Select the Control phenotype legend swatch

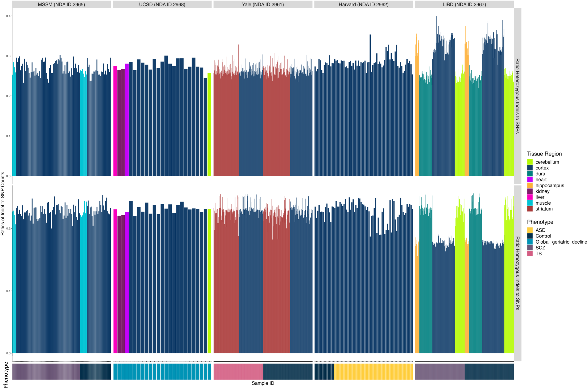click(x=530, y=236)
